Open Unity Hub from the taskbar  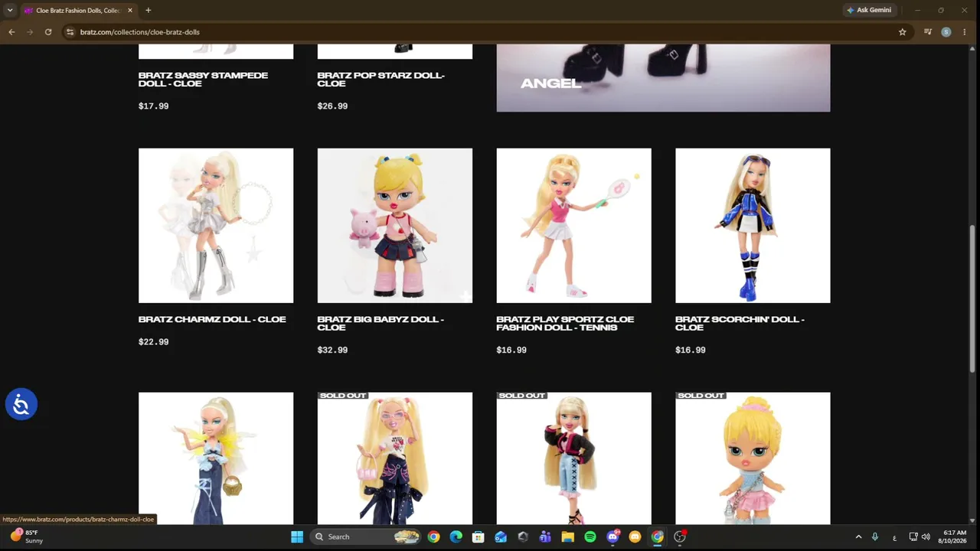pyautogui.click(x=523, y=536)
